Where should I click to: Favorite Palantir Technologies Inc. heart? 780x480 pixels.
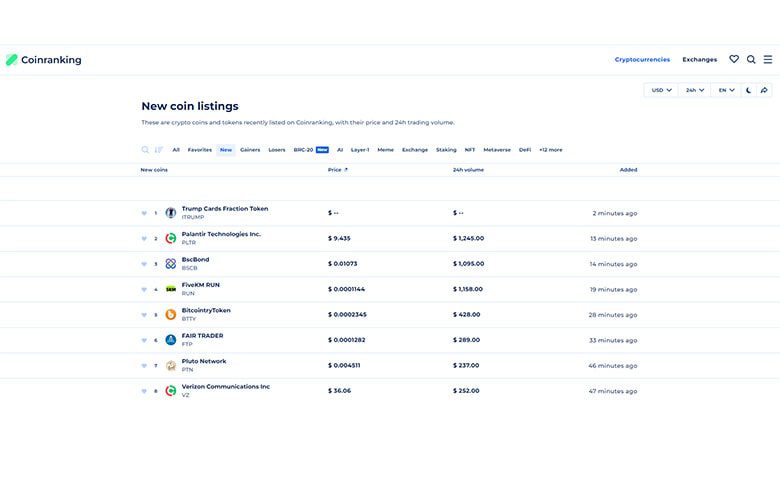[x=144, y=239]
